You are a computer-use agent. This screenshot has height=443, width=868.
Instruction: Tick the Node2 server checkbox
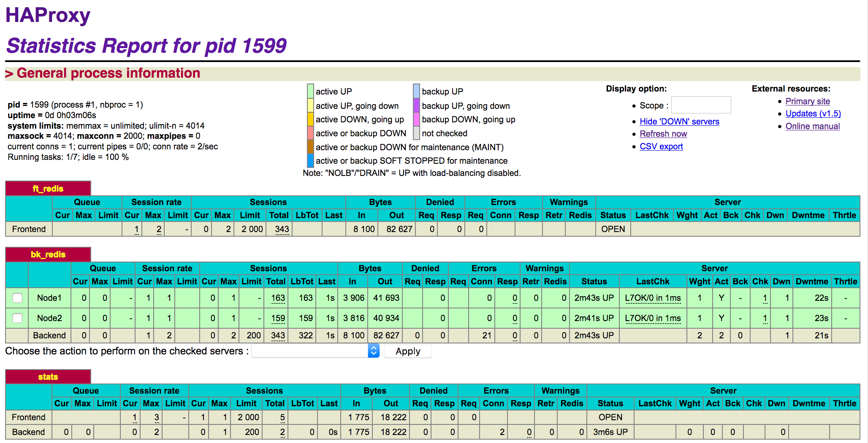17,318
